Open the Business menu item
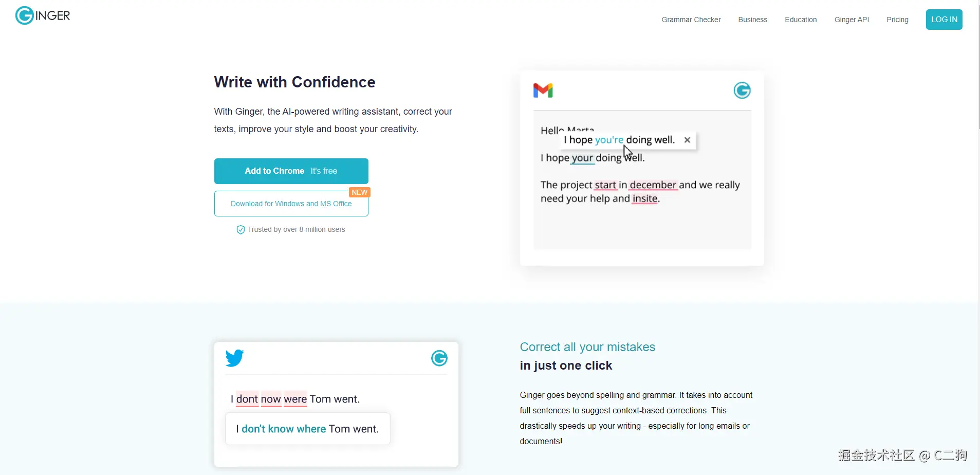The height and width of the screenshot is (475, 980). (752, 20)
